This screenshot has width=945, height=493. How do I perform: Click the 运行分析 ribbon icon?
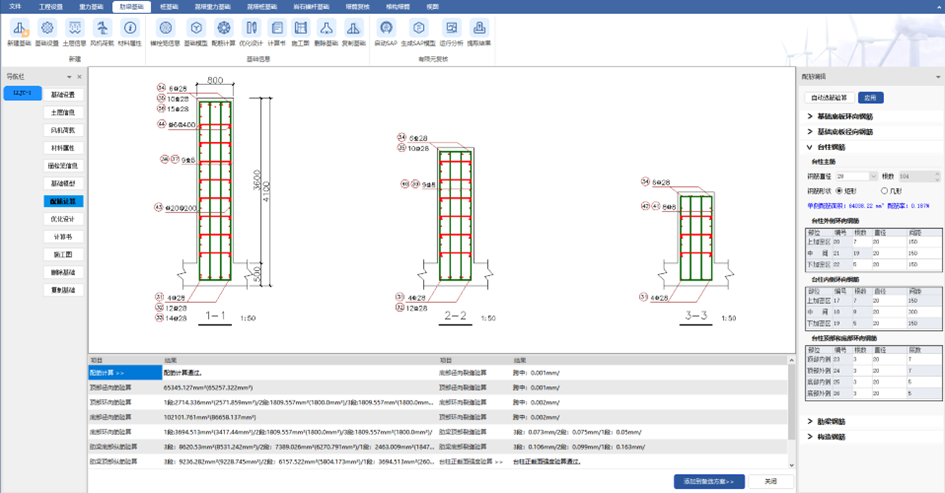(x=452, y=32)
